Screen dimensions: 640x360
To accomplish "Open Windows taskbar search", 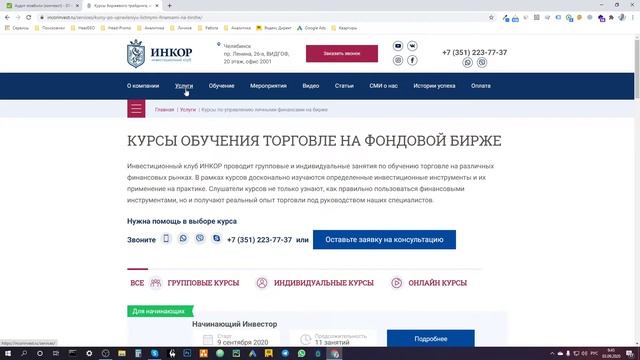I will coord(24,353).
